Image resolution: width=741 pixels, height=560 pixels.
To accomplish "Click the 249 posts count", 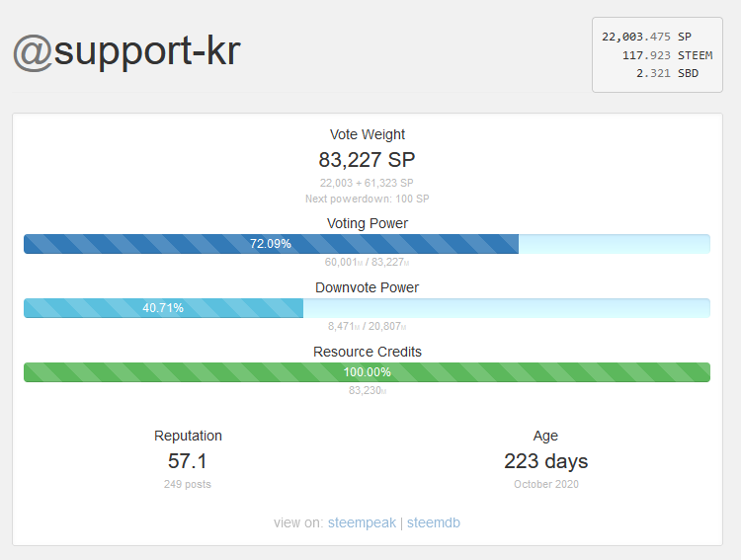I will click(x=188, y=484).
